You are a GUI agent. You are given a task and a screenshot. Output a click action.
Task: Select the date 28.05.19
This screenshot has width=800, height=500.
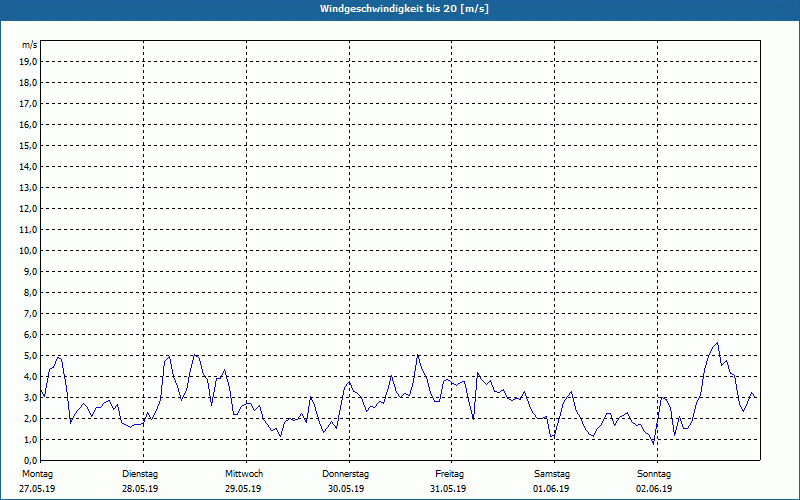pyautogui.click(x=140, y=489)
